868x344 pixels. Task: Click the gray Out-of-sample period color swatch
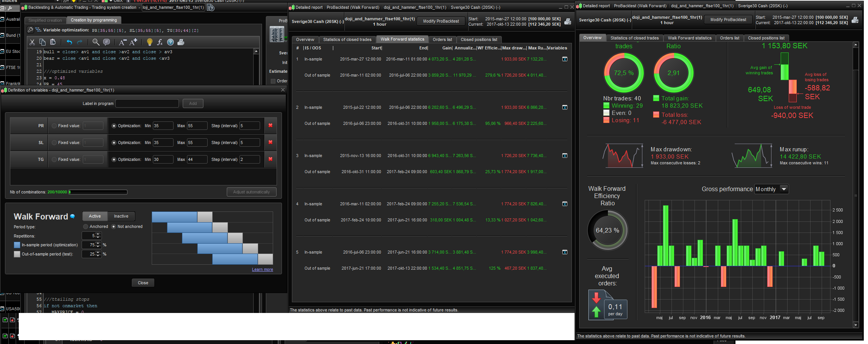17,254
